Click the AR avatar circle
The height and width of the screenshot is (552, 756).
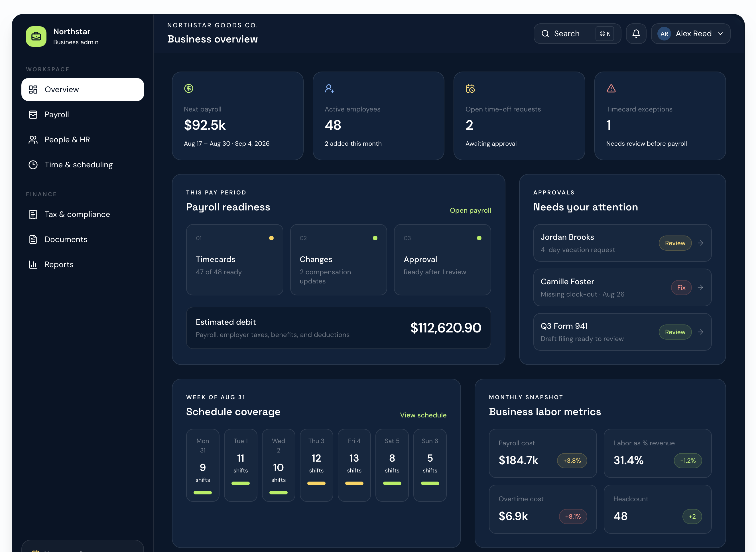[664, 34]
